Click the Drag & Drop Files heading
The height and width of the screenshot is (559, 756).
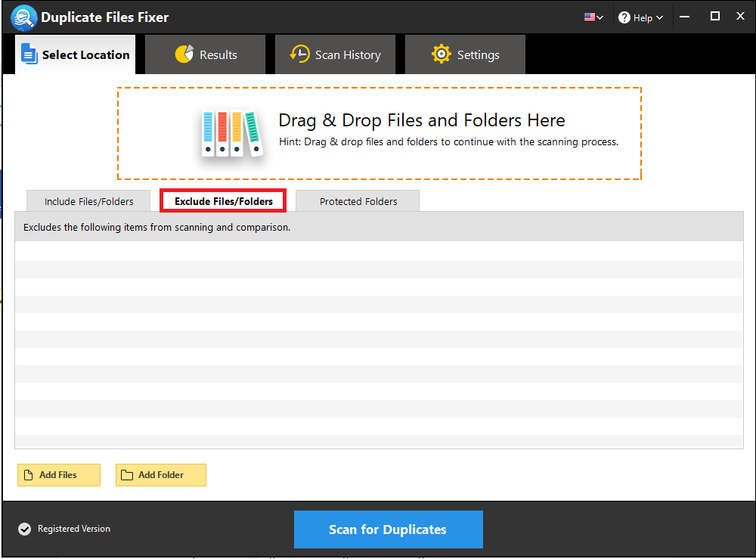pyautogui.click(x=422, y=120)
